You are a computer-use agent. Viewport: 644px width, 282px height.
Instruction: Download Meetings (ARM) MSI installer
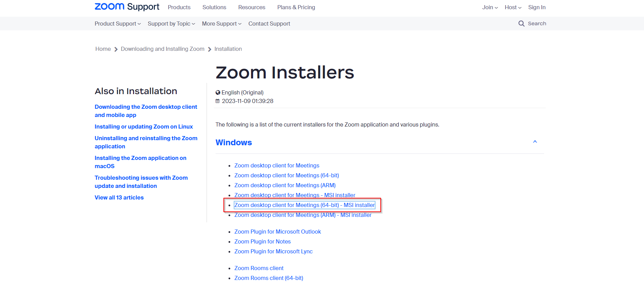coord(303,215)
